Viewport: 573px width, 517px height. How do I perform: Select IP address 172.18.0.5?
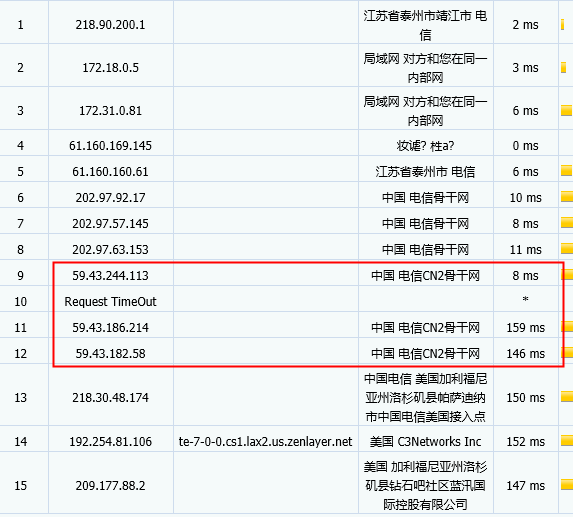110,68
